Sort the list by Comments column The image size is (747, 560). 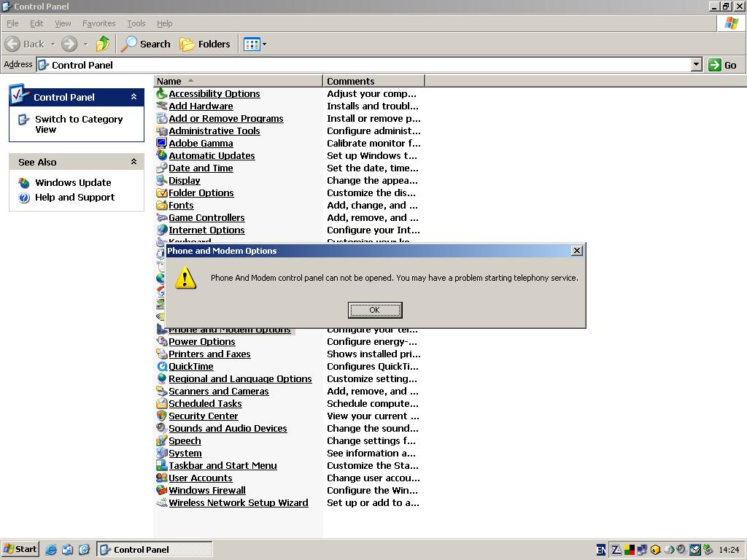(373, 81)
